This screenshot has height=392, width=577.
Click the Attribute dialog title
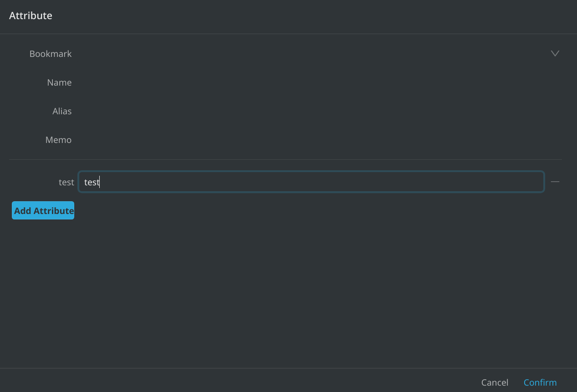tap(31, 15)
